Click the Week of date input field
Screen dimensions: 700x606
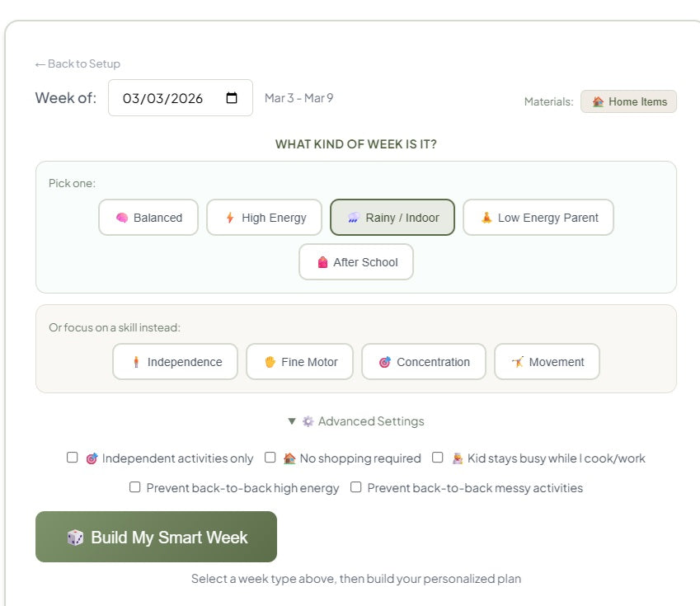(165, 98)
